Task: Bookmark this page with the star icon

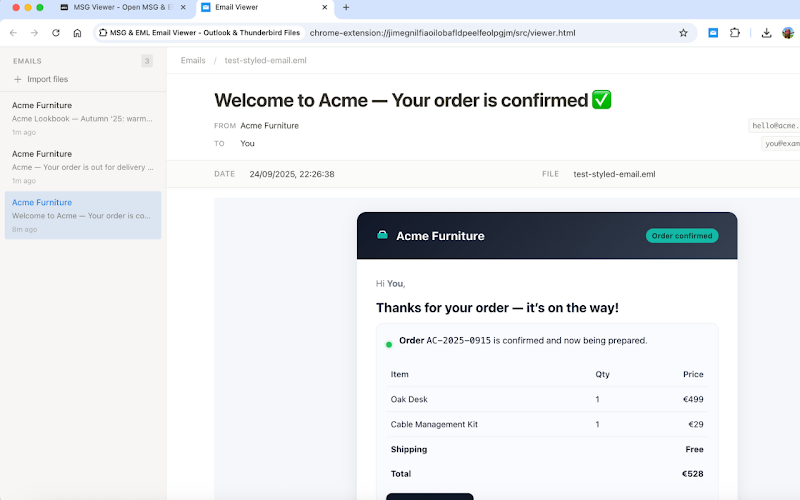Action: (683, 32)
